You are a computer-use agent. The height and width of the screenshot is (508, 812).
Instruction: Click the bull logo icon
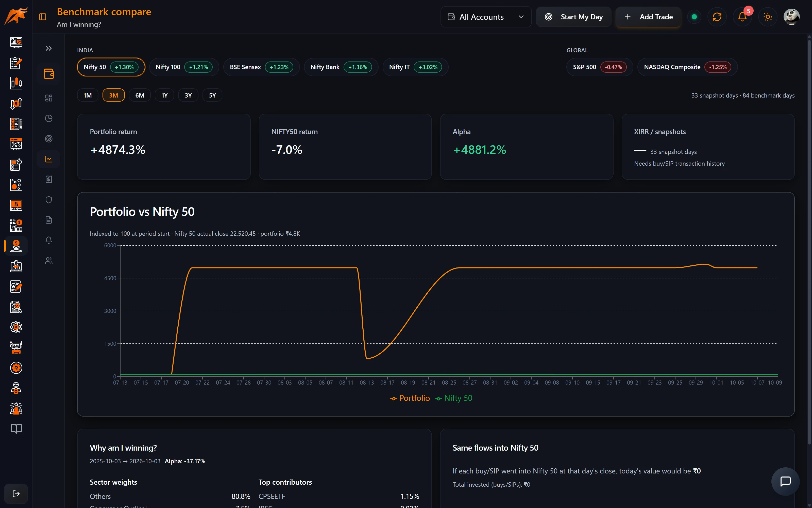[16, 16]
